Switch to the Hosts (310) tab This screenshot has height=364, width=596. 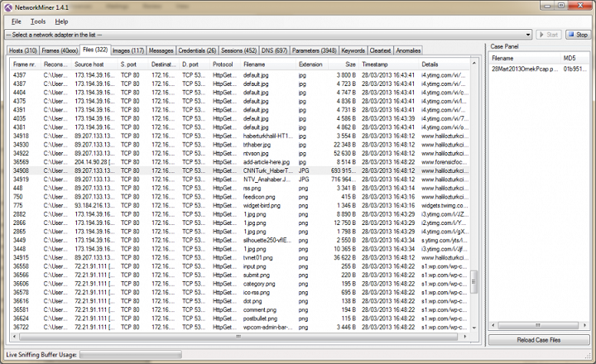pyautogui.click(x=23, y=50)
